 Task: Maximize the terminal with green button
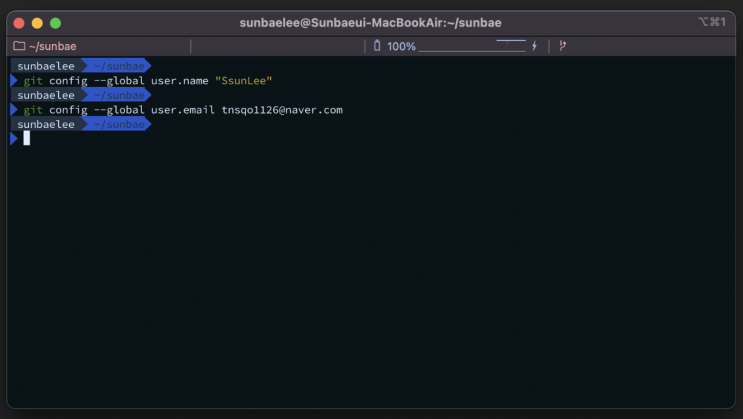point(55,23)
